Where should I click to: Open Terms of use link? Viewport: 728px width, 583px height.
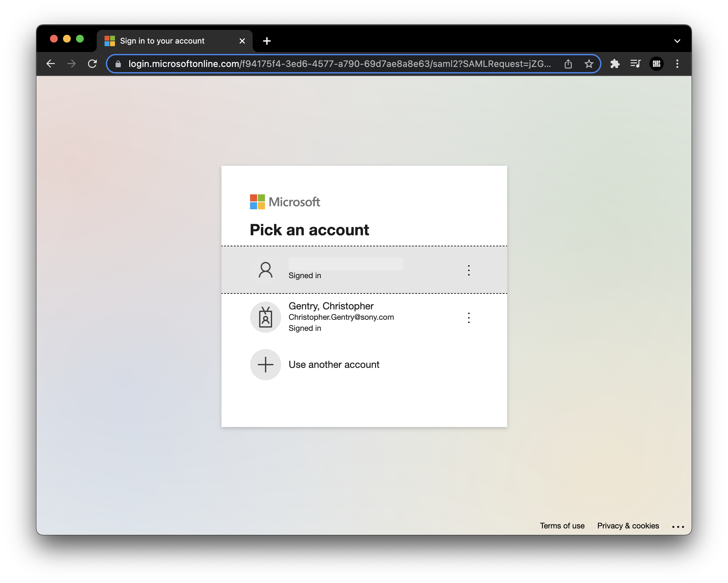pyautogui.click(x=562, y=525)
